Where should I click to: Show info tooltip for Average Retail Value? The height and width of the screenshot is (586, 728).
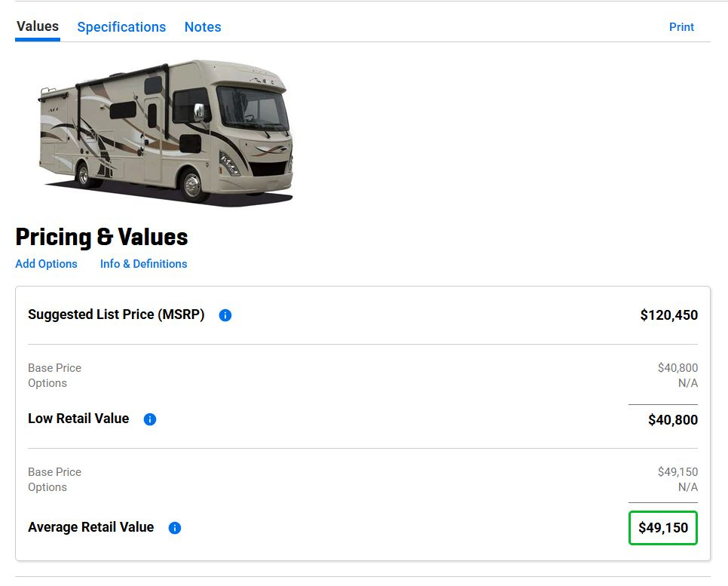coord(175,528)
